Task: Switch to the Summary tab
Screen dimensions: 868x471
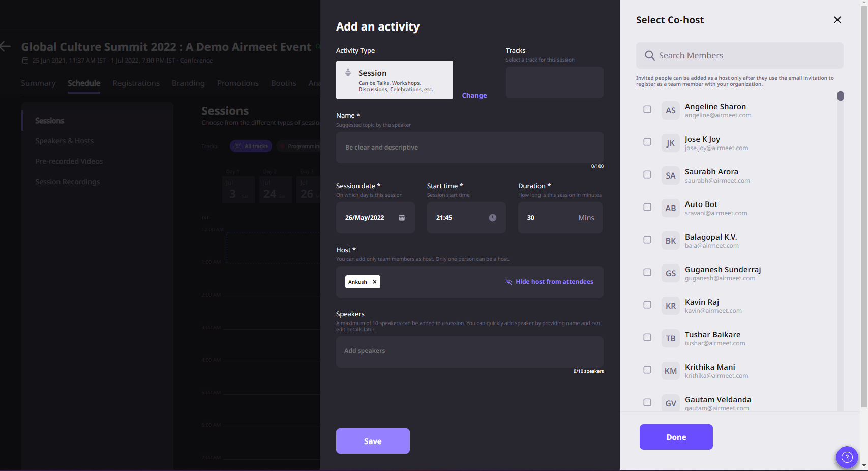Action: pyautogui.click(x=38, y=83)
